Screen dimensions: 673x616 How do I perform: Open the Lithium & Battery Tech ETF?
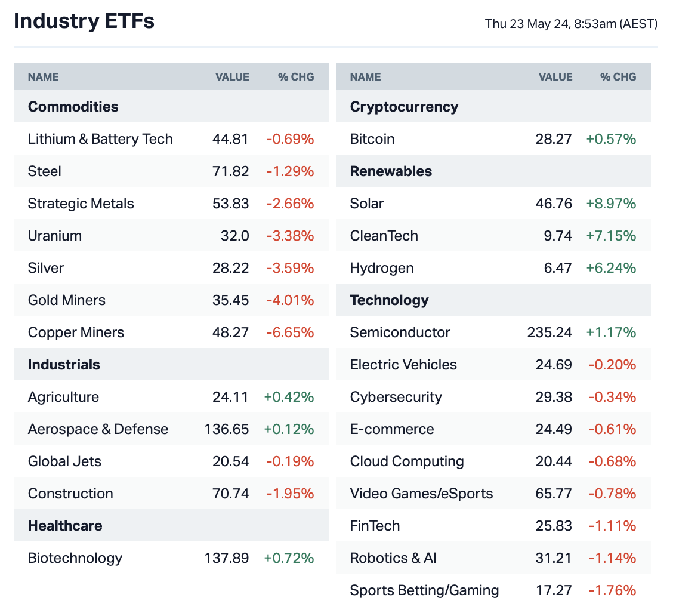tap(100, 139)
